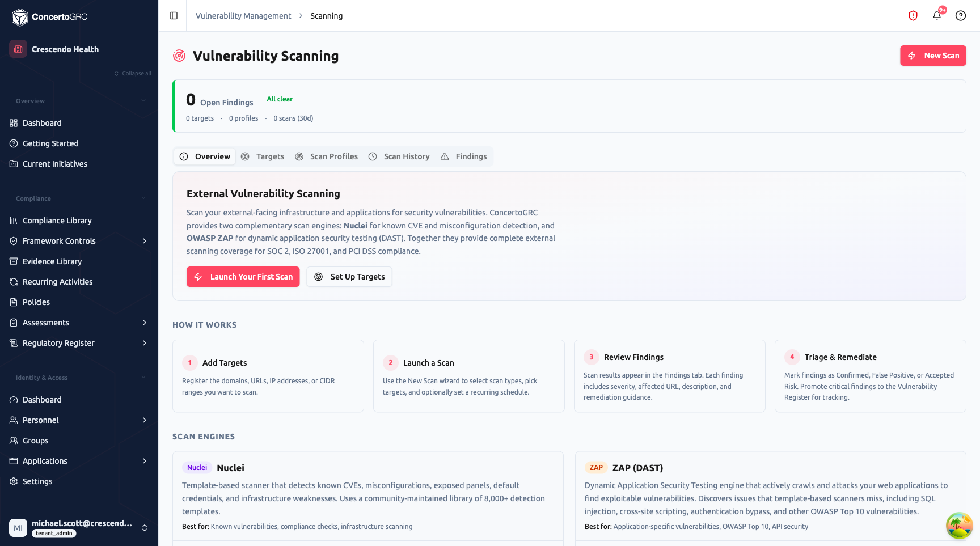Click the Add Targets step card
This screenshot has height=546, width=980.
[x=268, y=376]
